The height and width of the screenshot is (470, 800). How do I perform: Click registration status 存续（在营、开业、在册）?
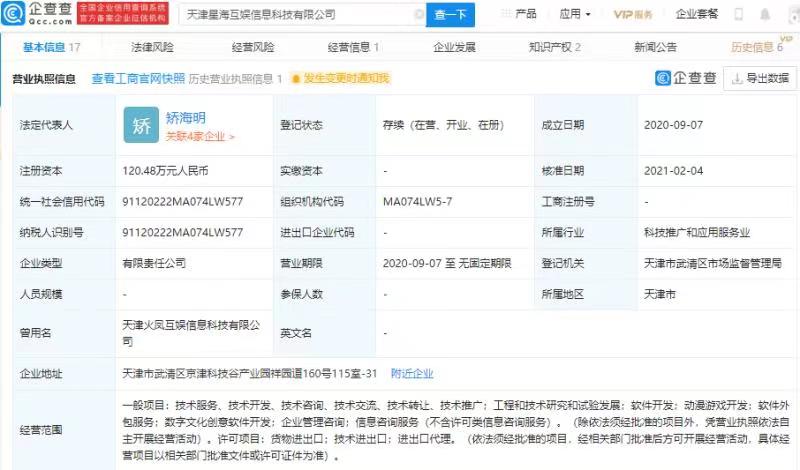coord(443,125)
